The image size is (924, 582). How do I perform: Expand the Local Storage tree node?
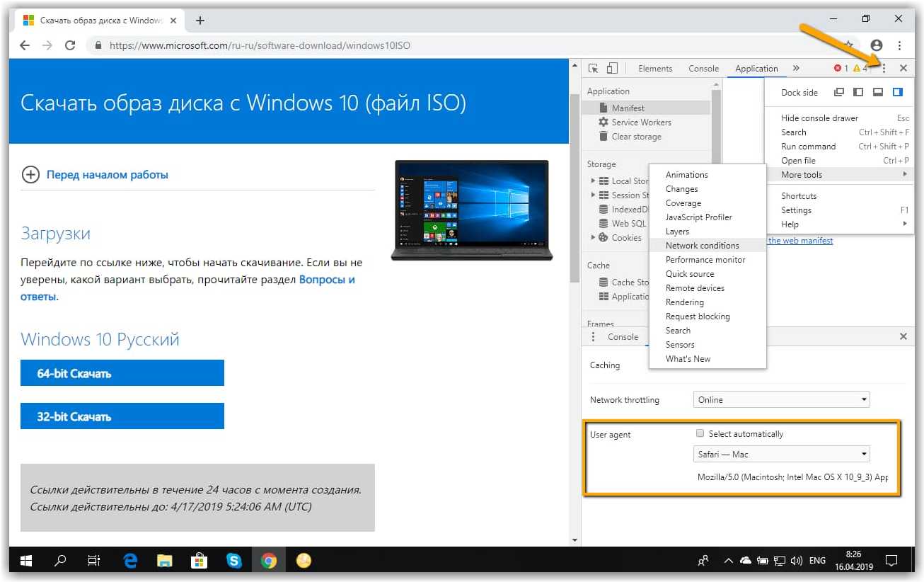pyautogui.click(x=593, y=181)
